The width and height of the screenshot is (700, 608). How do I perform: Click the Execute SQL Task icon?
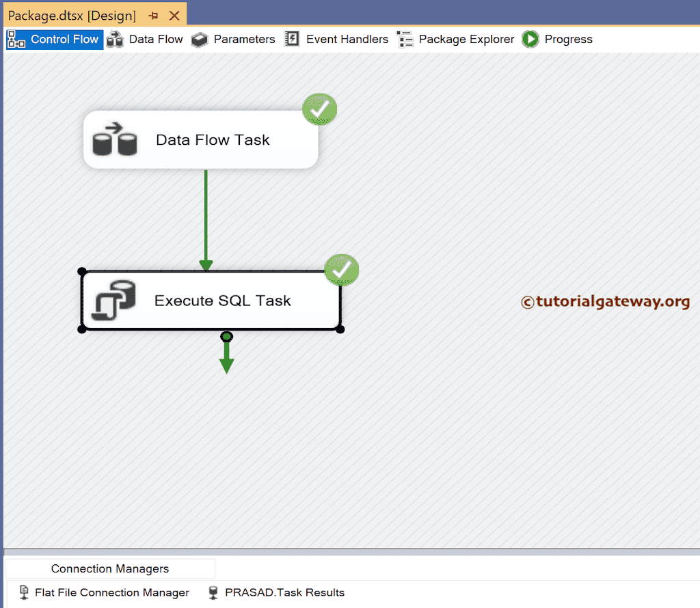113,301
